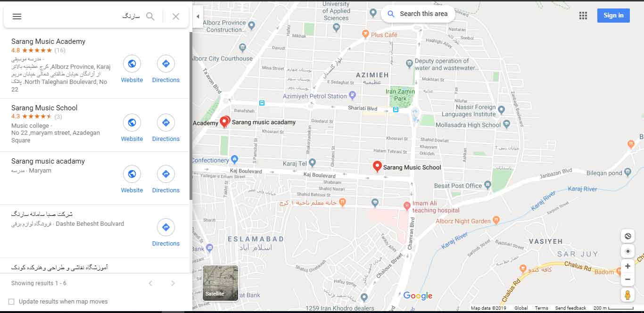This screenshot has width=644, height=313.
Task: Click Azimiyeh Petrol Station marker
Action: pos(353,96)
